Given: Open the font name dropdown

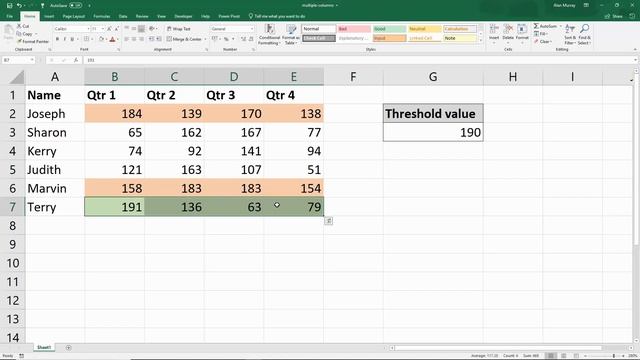Looking at the screenshot, I should (x=88, y=29).
